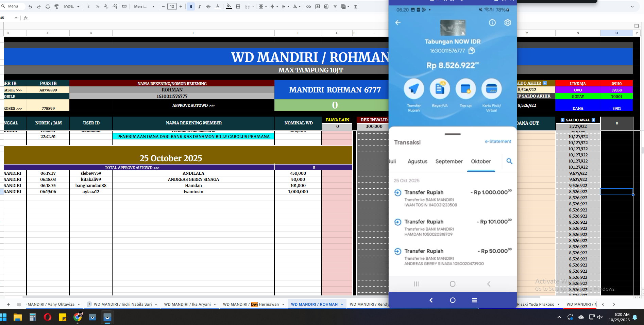Image resolution: width=644 pixels, height=325 pixels.
Task: Toggle bold formatting
Action: 191,6
